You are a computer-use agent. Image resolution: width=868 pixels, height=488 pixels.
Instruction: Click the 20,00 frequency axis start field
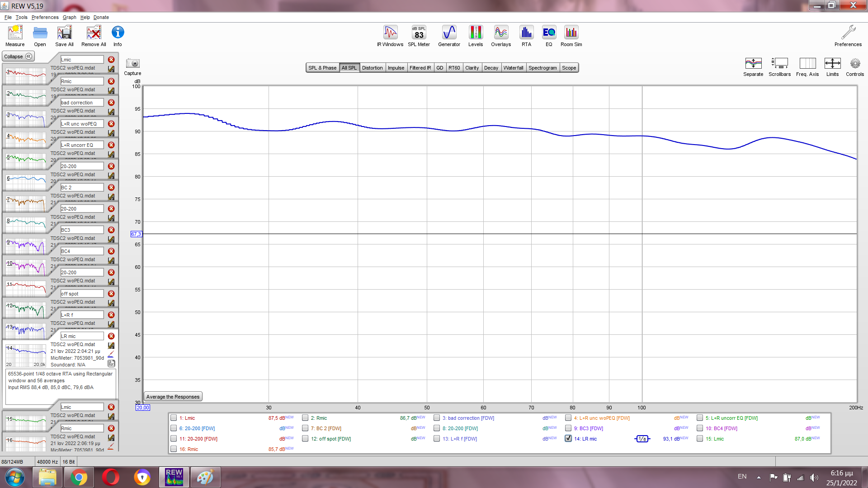pyautogui.click(x=142, y=408)
